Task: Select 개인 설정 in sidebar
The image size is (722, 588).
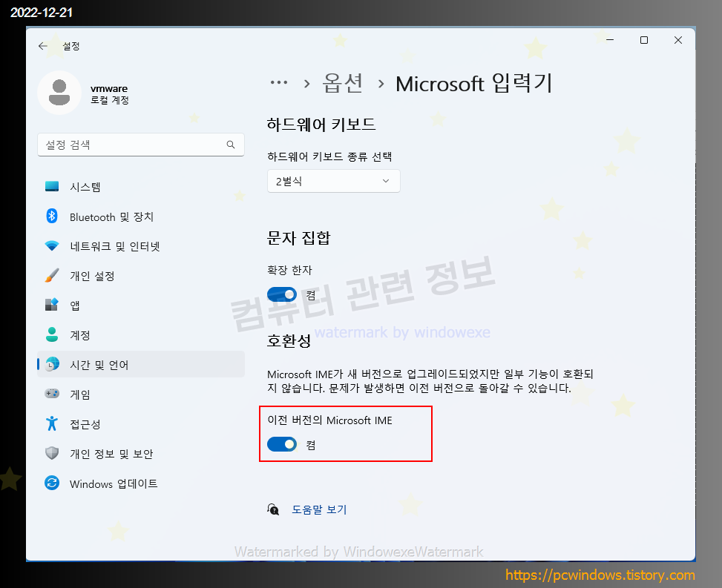Action: point(141,276)
